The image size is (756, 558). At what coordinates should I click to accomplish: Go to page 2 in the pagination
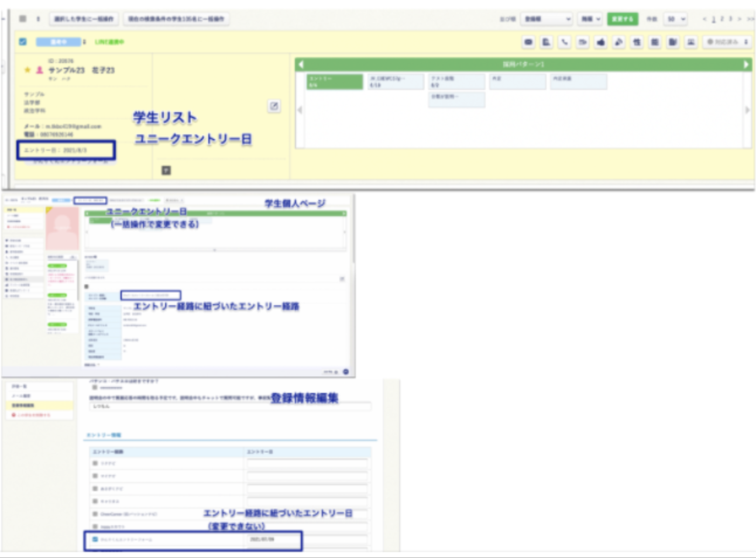(721, 19)
